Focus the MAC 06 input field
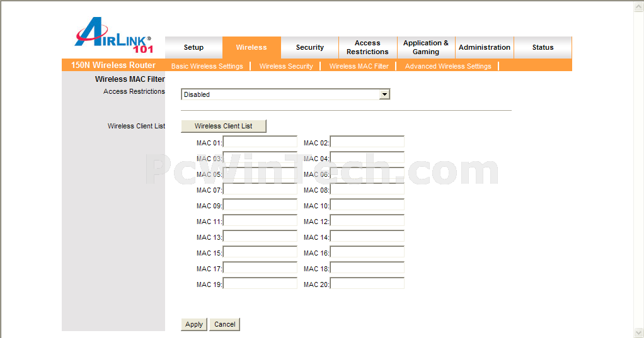 coord(367,174)
